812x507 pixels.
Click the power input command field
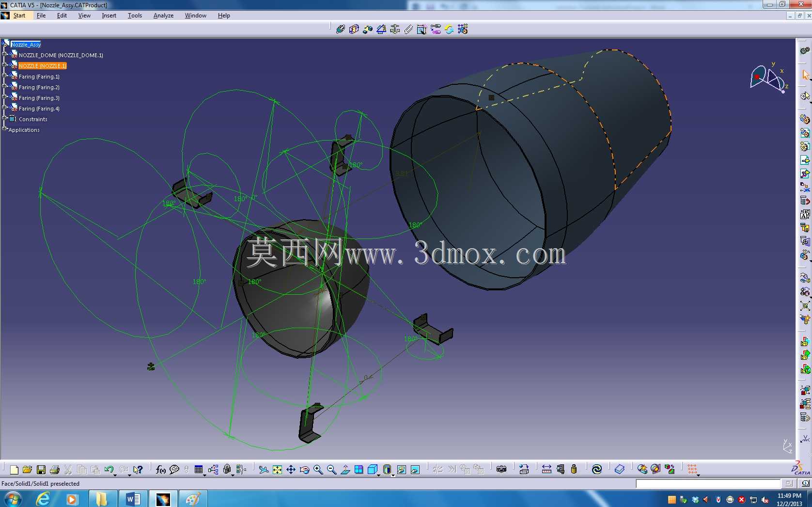pyautogui.click(x=708, y=484)
